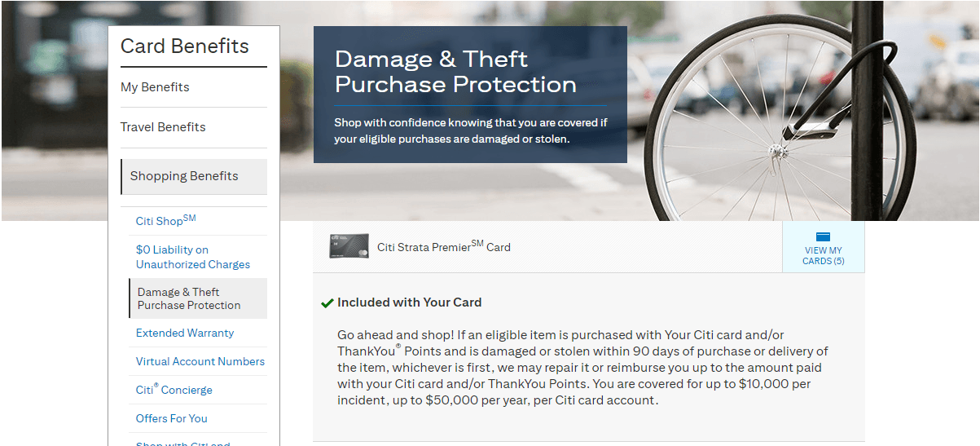Screen dimensions: 980x446
Task: Click the Citi Strata Premier Card name
Action: click(x=443, y=247)
